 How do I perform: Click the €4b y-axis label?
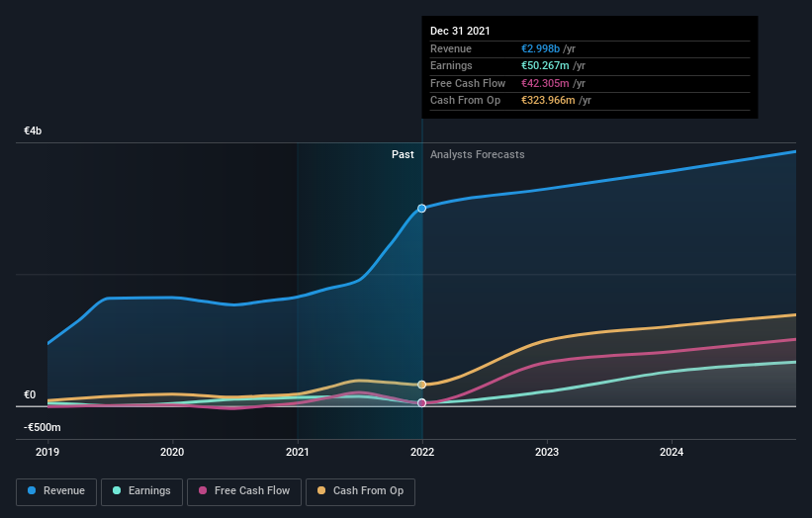tap(33, 130)
